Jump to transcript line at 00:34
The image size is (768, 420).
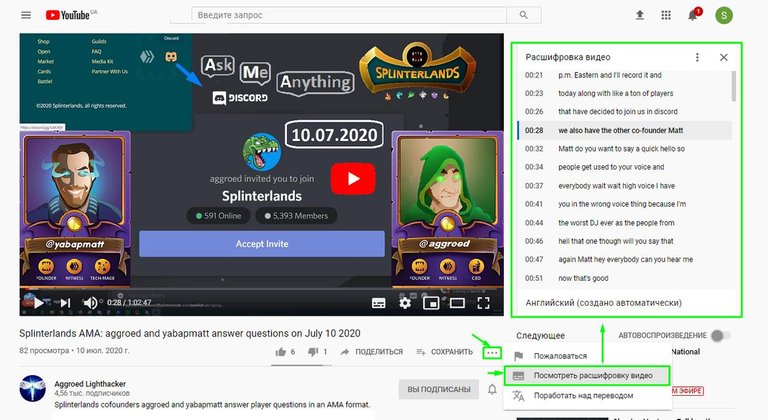624,167
